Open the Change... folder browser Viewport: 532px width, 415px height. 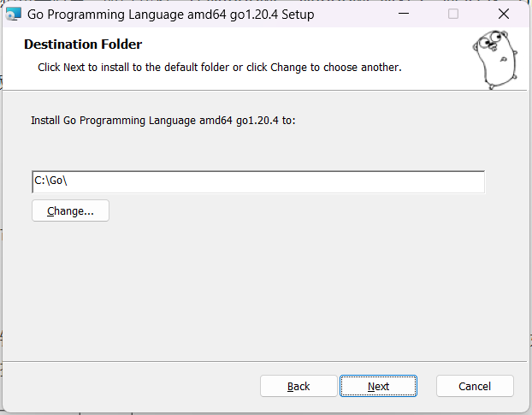click(71, 210)
